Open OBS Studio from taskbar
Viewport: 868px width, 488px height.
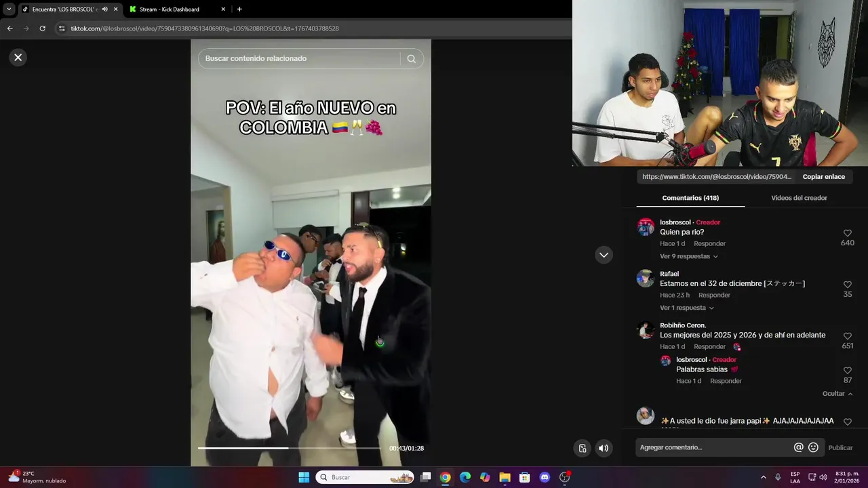tap(564, 477)
